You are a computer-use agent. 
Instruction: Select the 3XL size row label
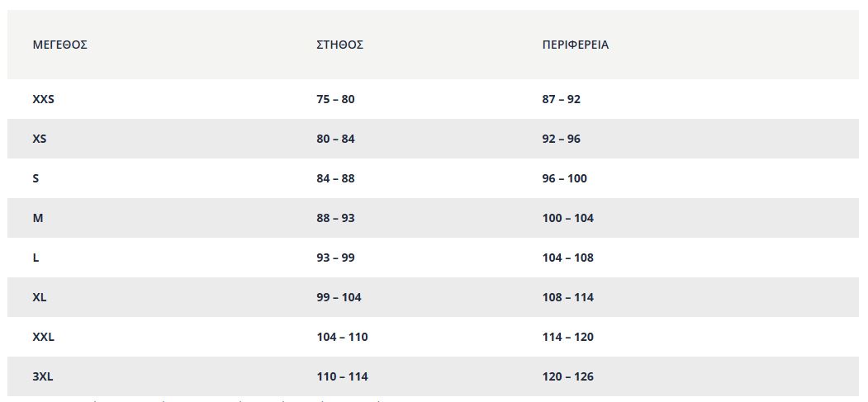(43, 376)
